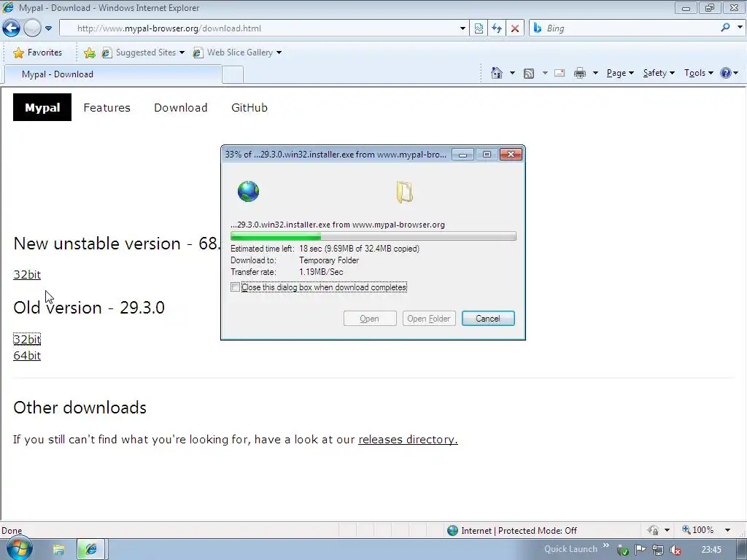Screen dimensions: 747x560
Task: Click the muted volume tray icon
Action: 676,550
